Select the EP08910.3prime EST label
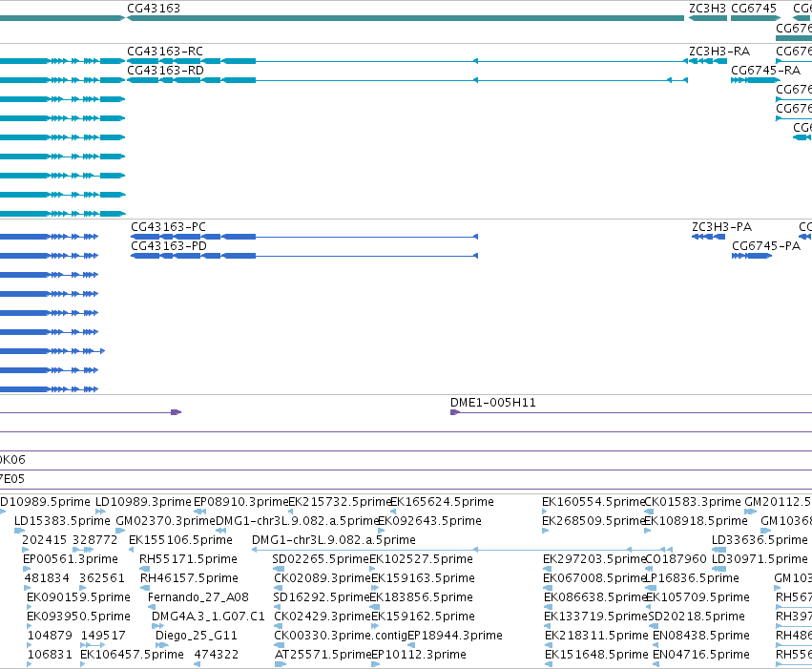 pyautogui.click(x=240, y=502)
